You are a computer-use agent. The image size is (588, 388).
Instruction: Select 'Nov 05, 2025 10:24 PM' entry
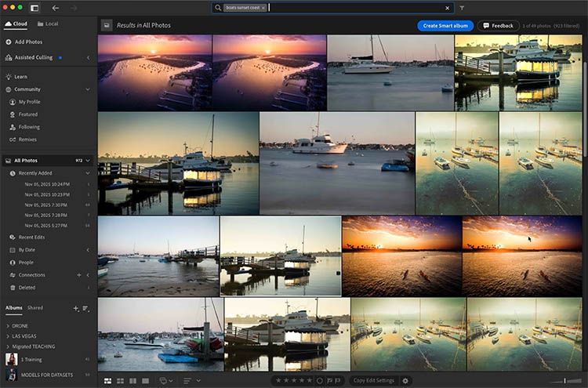[x=47, y=184]
